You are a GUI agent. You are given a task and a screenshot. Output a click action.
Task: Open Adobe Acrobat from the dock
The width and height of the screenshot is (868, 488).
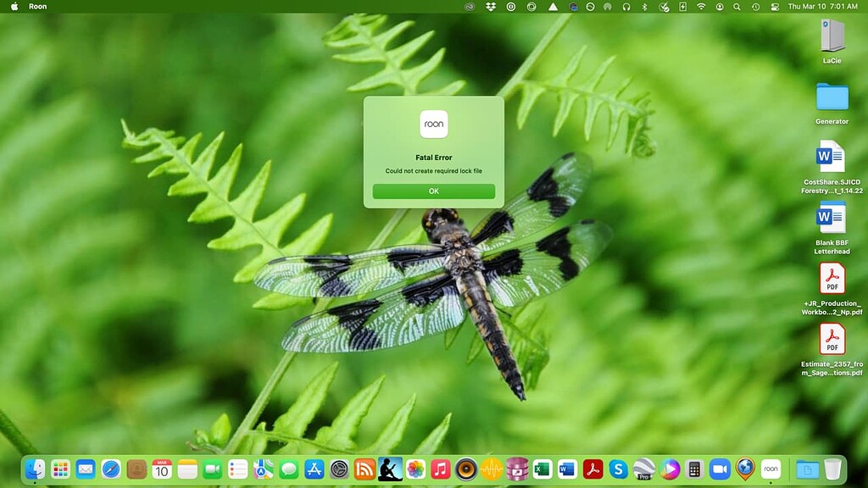(593, 469)
